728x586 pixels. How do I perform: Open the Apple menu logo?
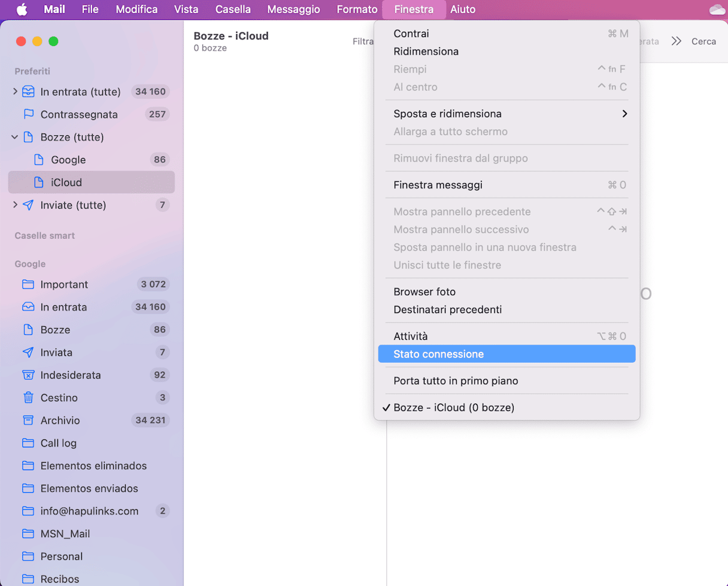click(22, 9)
